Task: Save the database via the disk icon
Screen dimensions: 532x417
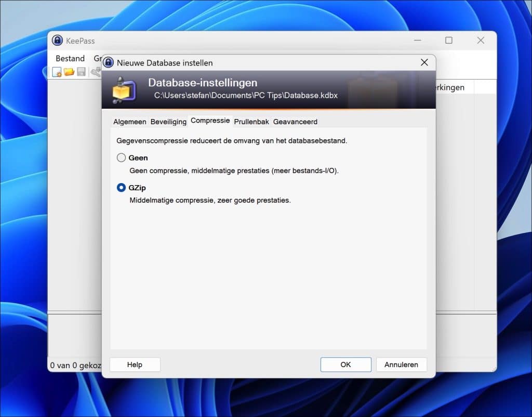Action: [x=81, y=72]
